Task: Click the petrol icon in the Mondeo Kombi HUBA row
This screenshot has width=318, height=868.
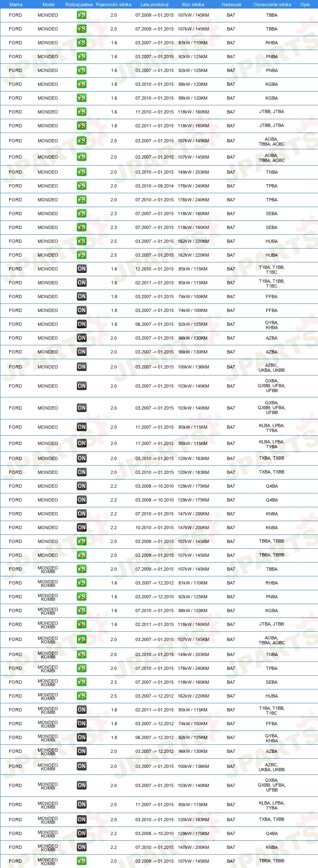Action: [81, 696]
